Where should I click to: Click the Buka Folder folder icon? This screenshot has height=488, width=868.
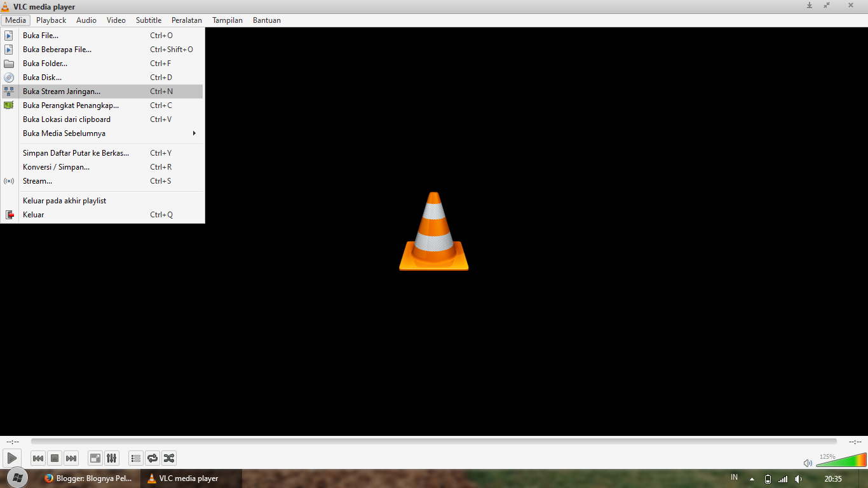pos(9,63)
